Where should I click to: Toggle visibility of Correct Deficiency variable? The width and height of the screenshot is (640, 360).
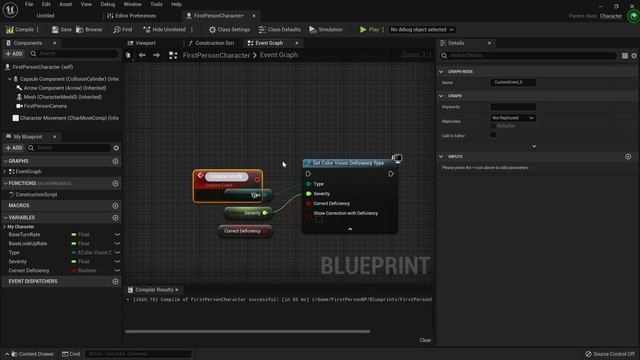coord(117,270)
